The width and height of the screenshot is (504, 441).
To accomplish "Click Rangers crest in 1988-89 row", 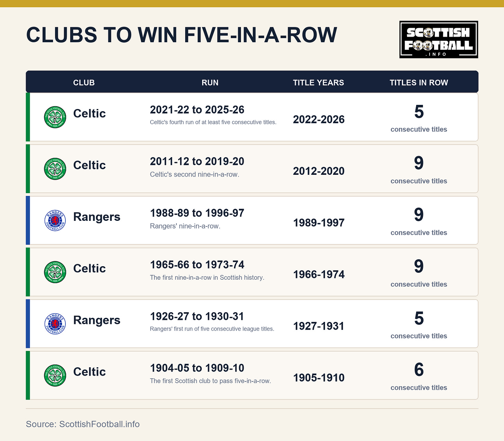I will pyautogui.click(x=55, y=220).
